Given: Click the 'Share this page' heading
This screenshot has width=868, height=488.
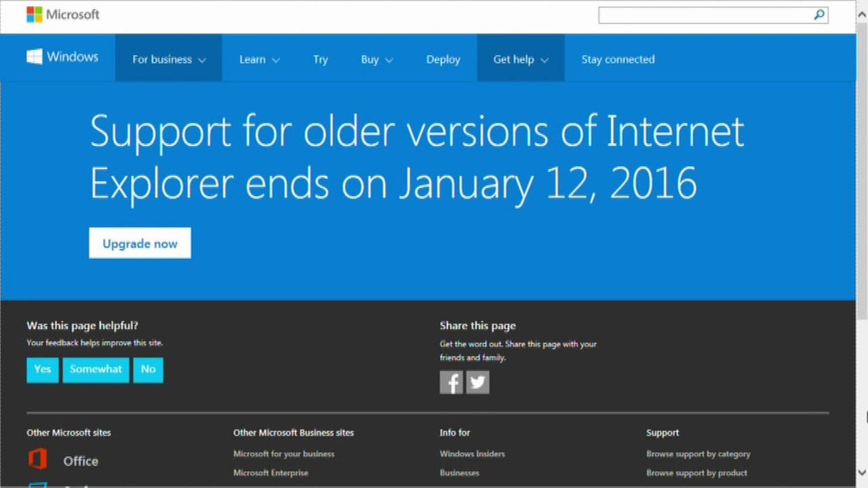Looking at the screenshot, I should 477,325.
